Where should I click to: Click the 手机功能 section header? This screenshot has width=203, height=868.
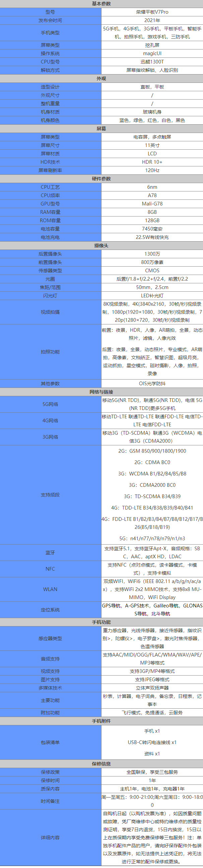(101, 622)
